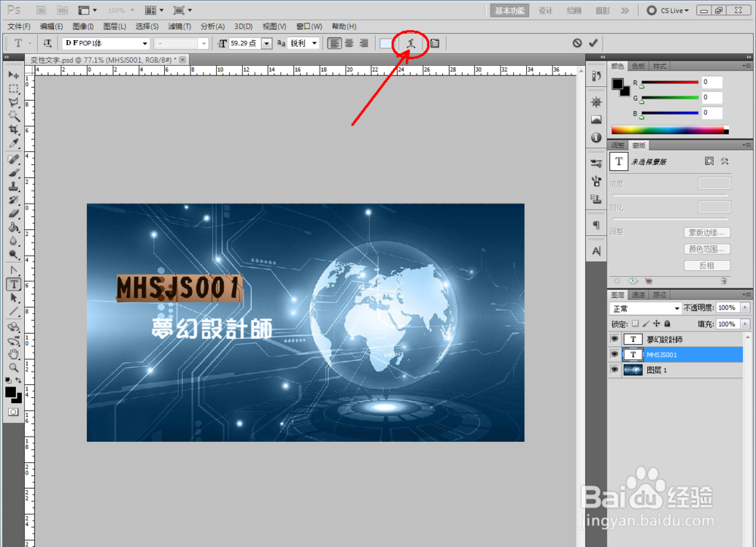756x547 pixels.
Task: Open the font style dropdown
Action: (204, 43)
